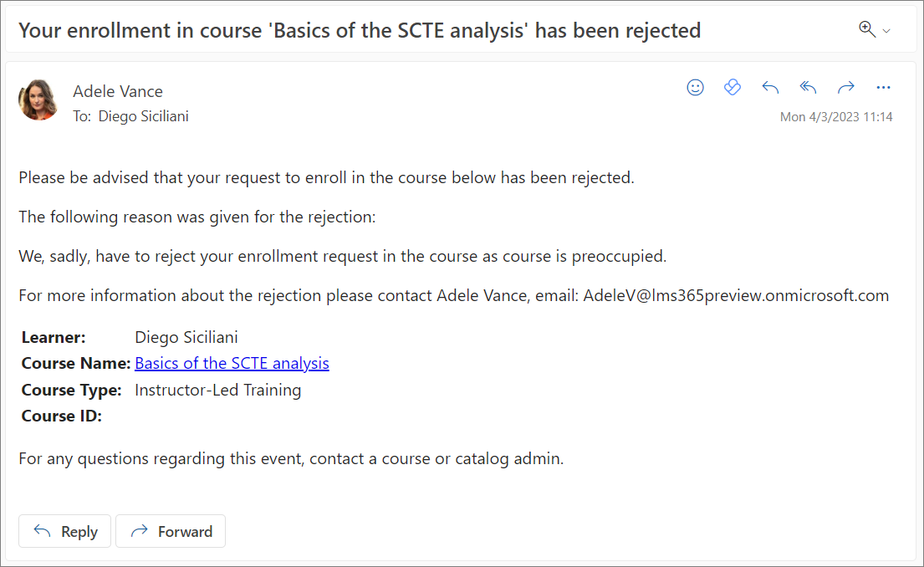
Task: Click the zoom magnifier icon
Action: tap(867, 29)
